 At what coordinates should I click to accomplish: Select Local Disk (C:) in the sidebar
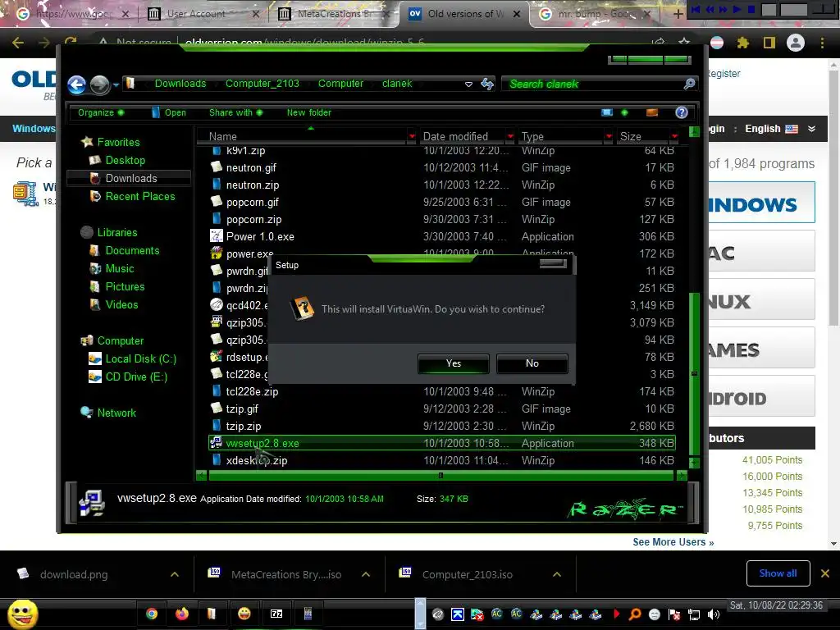[140, 359]
